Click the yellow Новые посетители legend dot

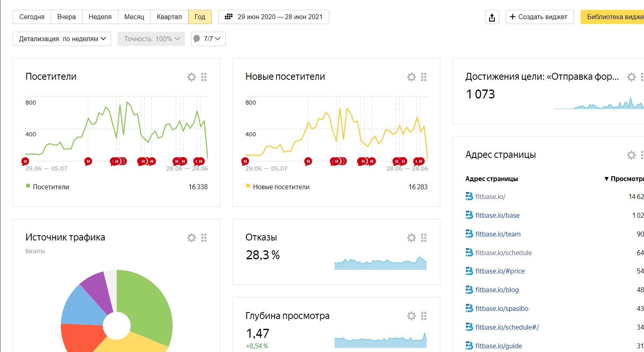248,186
